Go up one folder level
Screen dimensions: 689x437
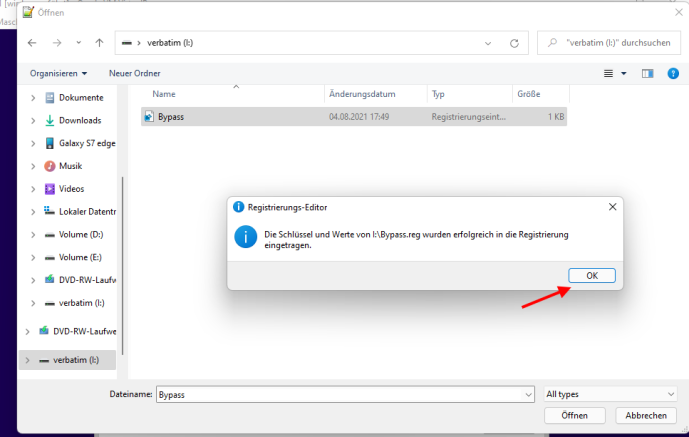[x=99, y=44]
